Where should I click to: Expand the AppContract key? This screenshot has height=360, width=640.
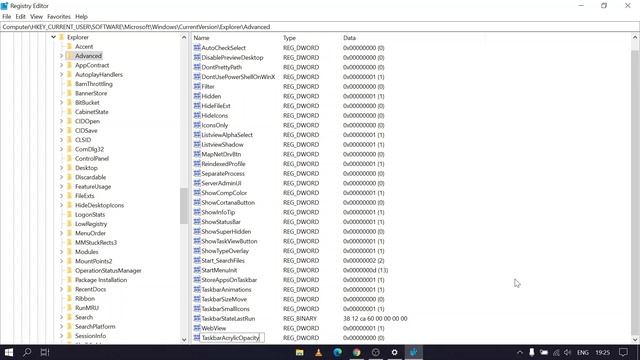pyautogui.click(x=61, y=65)
